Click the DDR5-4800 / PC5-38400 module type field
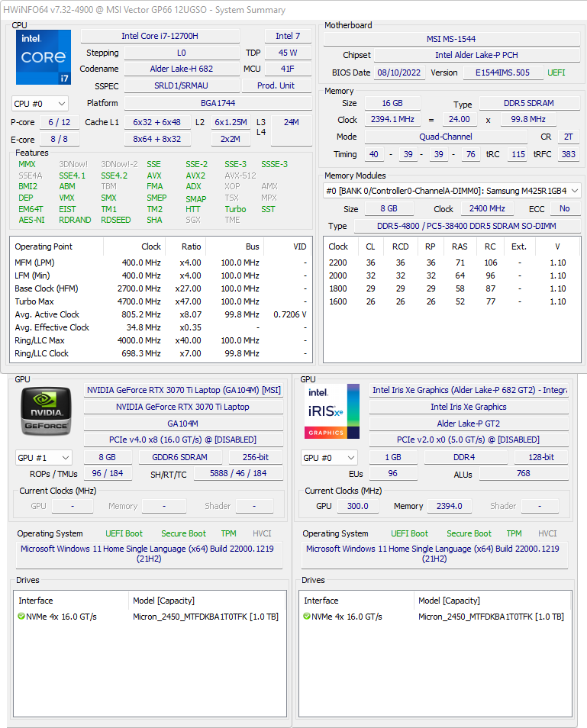587x728 pixels. [466, 226]
